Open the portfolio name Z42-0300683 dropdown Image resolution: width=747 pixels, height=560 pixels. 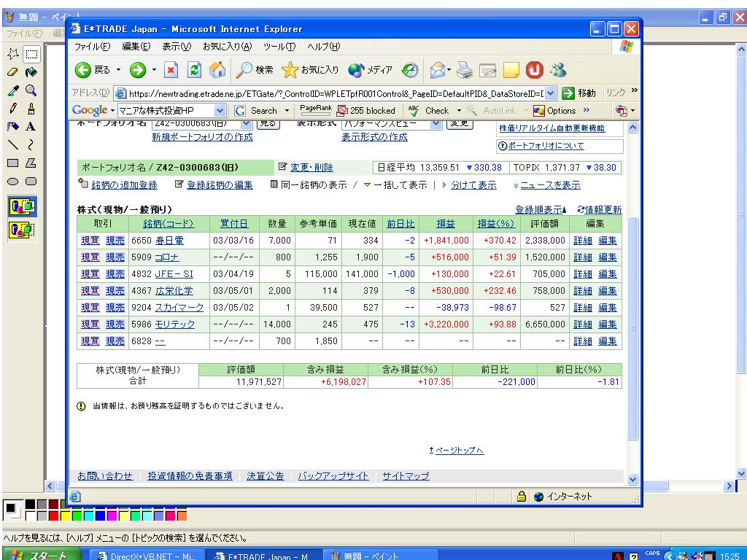pos(247,123)
